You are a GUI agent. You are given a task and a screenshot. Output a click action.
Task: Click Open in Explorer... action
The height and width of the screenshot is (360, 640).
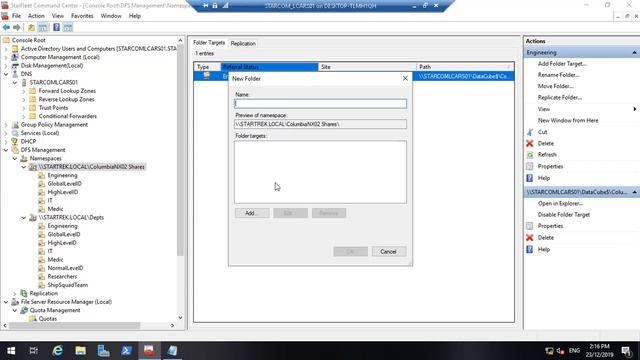click(x=560, y=203)
